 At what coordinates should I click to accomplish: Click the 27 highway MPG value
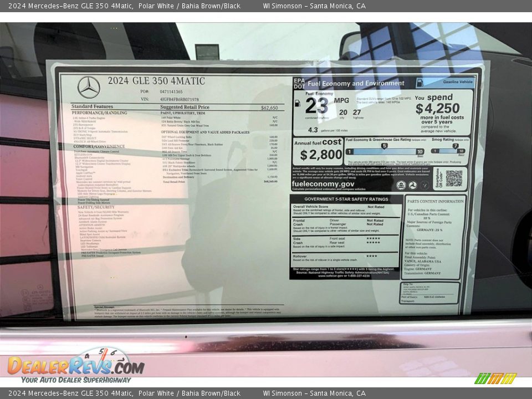(356, 112)
